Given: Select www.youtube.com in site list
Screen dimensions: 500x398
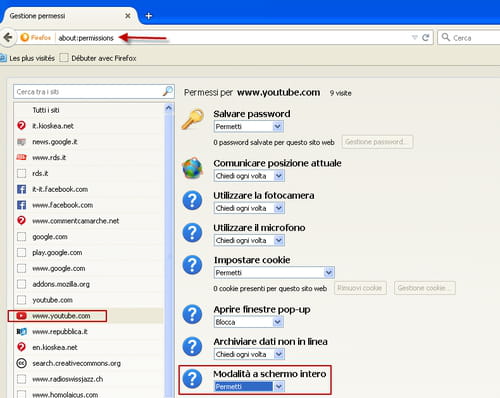Looking at the screenshot, I should [89, 316].
